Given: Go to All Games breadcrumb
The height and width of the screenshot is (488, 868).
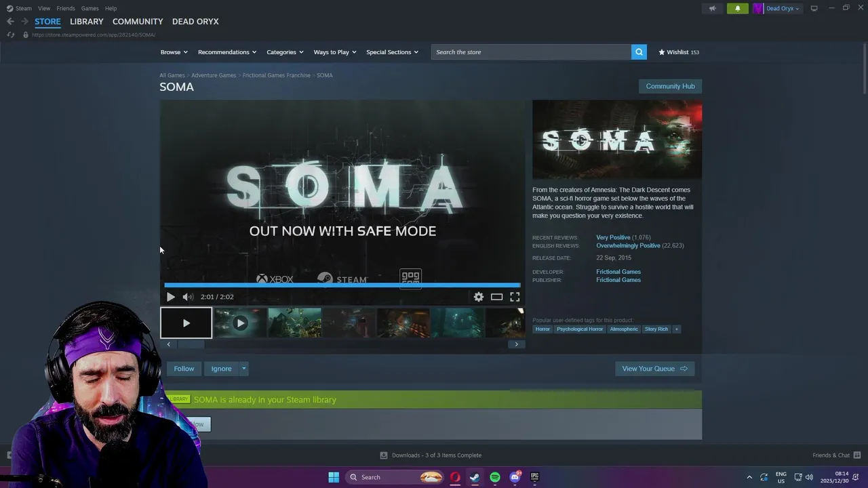Looking at the screenshot, I should (172, 75).
